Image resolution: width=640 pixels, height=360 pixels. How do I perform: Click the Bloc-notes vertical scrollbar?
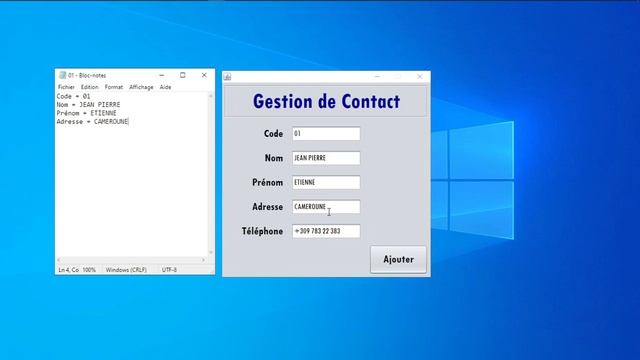coord(211,174)
